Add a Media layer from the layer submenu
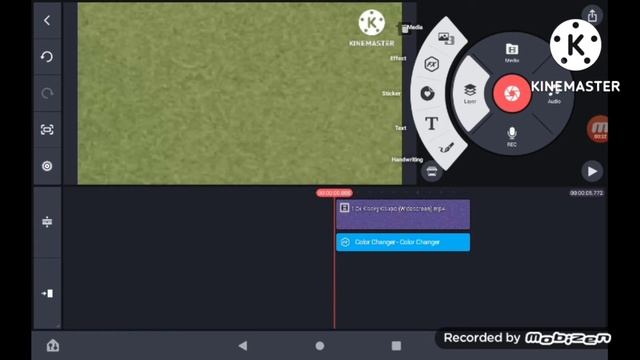The height and width of the screenshot is (360, 640). [446, 38]
